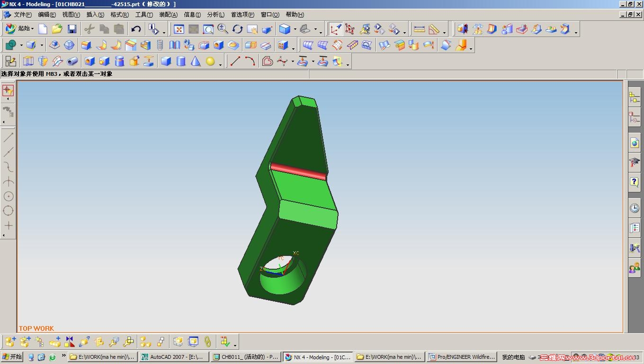Image resolution: width=644 pixels, height=364 pixels.
Task: Open the 格式(R) Format menu
Action: 119,15
